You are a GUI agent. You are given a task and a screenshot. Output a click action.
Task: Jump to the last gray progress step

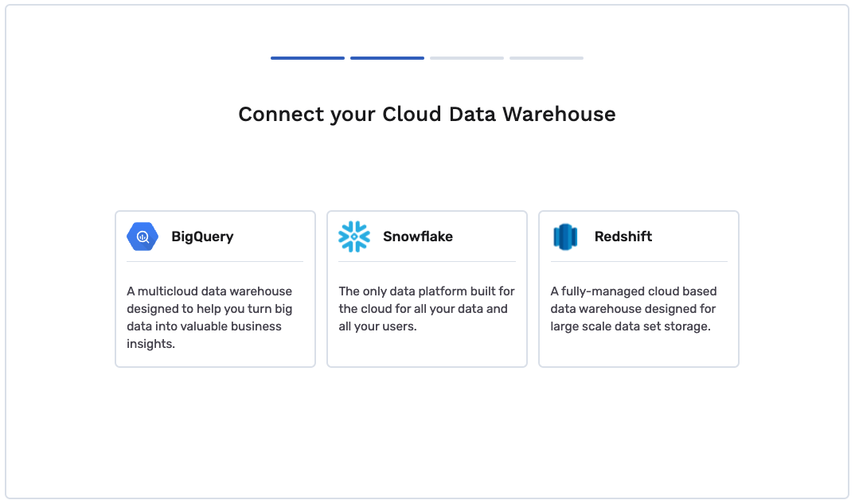point(546,58)
